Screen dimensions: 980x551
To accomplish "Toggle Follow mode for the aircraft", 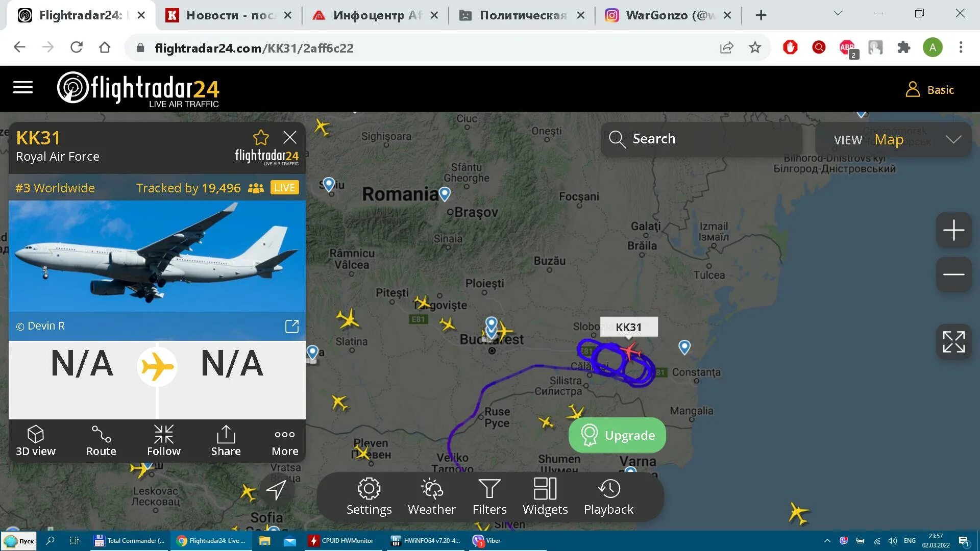I will click(163, 441).
